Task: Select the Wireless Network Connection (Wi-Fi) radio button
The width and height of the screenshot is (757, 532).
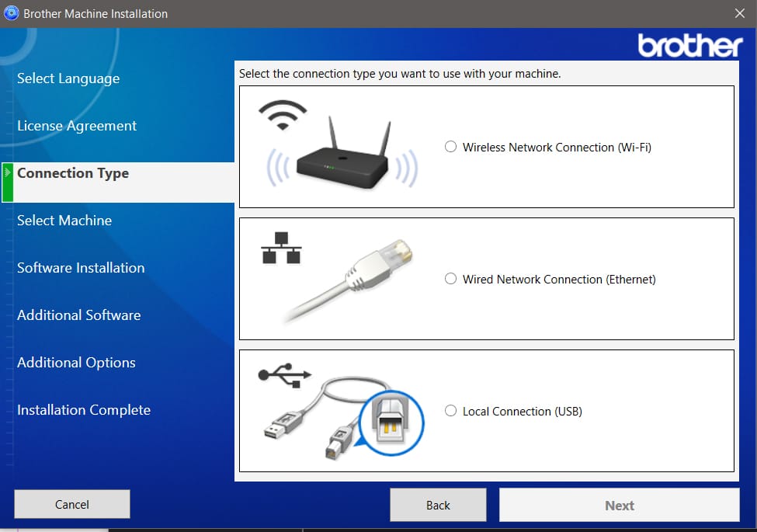Action: tap(450, 147)
